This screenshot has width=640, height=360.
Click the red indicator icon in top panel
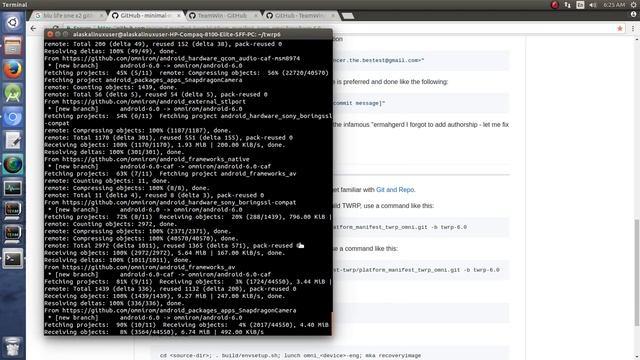pyautogui.click(x=555, y=5)
